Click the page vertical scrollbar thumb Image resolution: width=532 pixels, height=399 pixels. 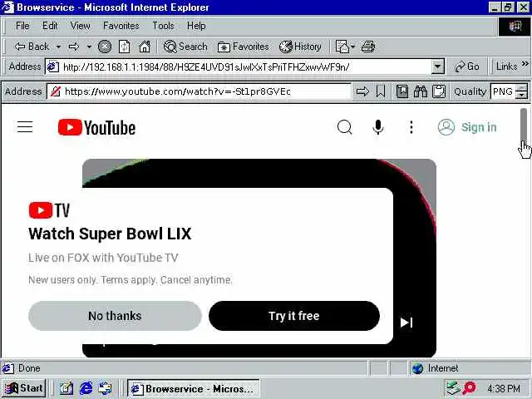coord(524,126)
